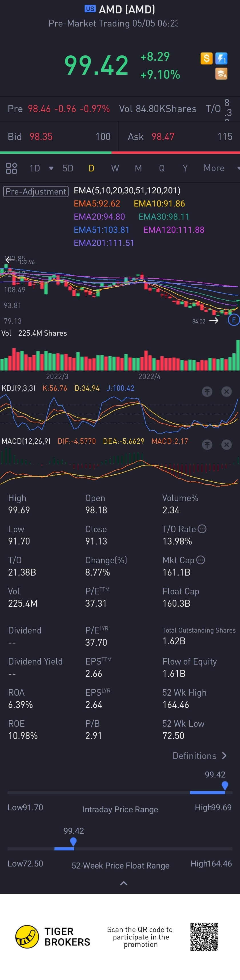Tap the 52 Wk High 164.46 value
The width and height of the screenshot is (240, 980).
point(176,704)
